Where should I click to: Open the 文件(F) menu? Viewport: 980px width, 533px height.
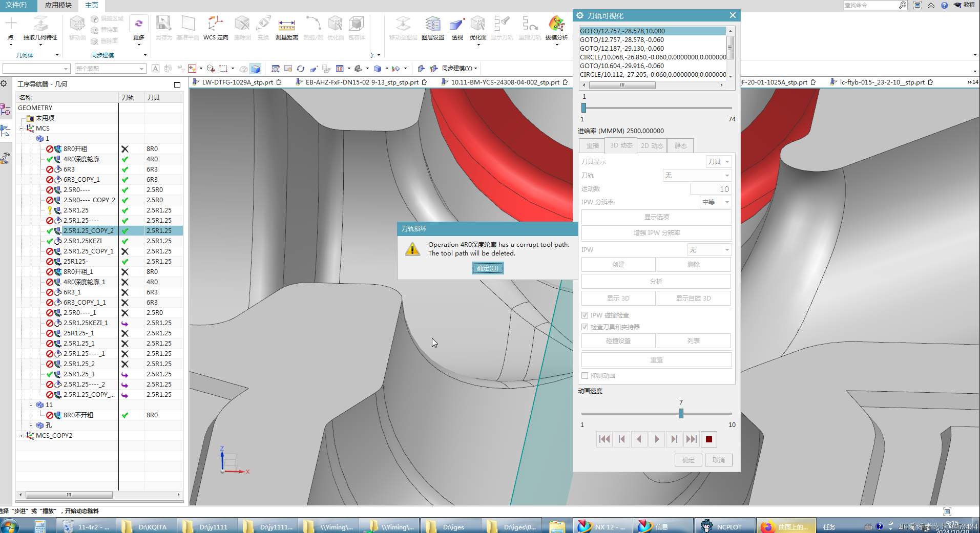tap(16, 5)
